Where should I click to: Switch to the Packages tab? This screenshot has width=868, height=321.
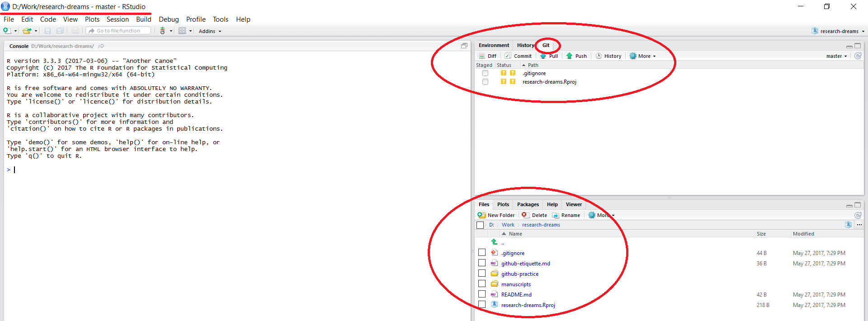click(528, 204)
